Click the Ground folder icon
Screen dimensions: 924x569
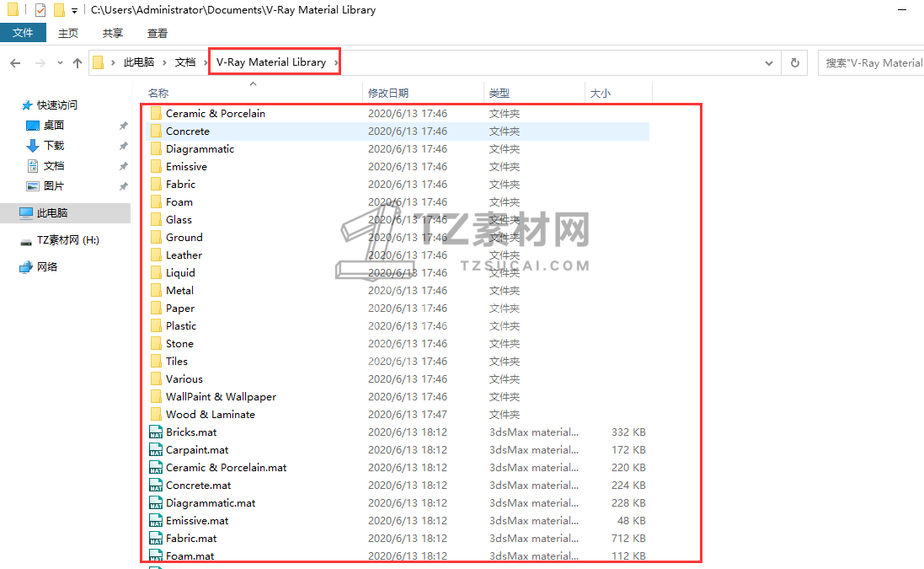pos(156,237)
